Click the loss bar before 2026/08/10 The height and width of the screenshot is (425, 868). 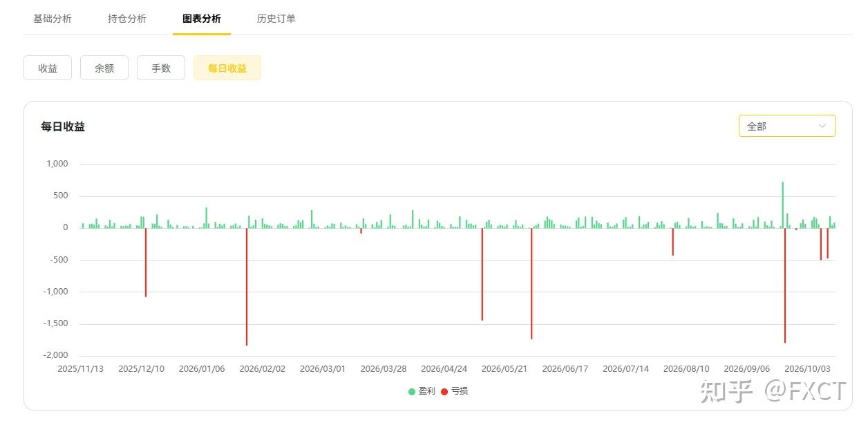coord(672,242)
